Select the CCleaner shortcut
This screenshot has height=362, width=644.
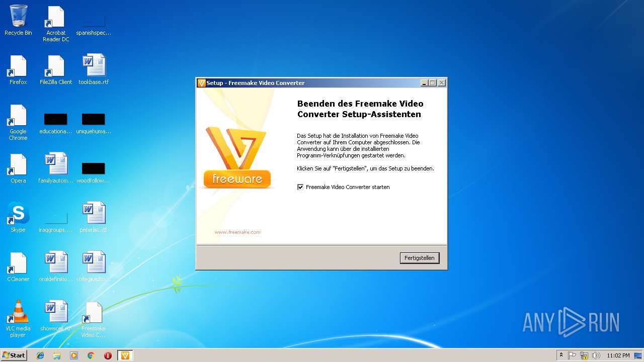click(18, 267)
